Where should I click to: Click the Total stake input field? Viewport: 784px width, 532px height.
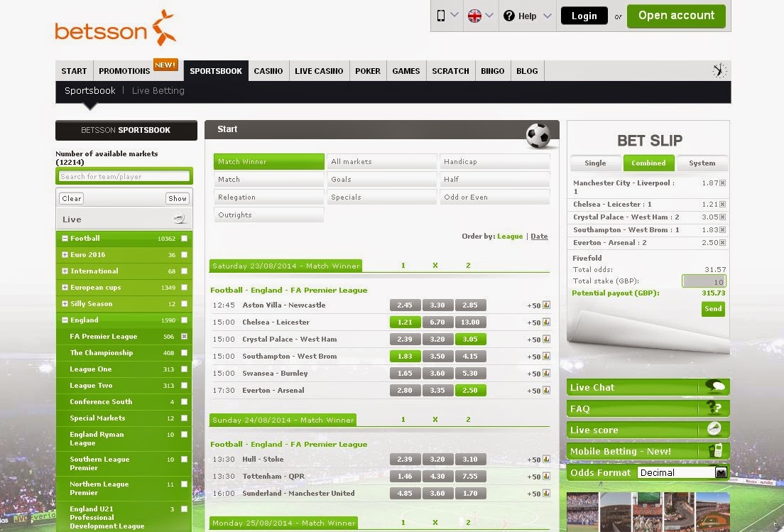pos(704,281)
